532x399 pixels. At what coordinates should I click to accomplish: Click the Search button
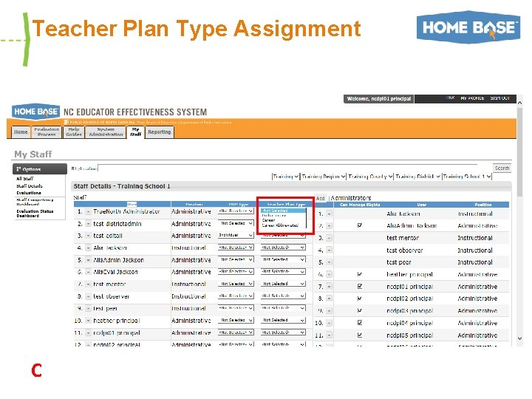tap(502, 168)
